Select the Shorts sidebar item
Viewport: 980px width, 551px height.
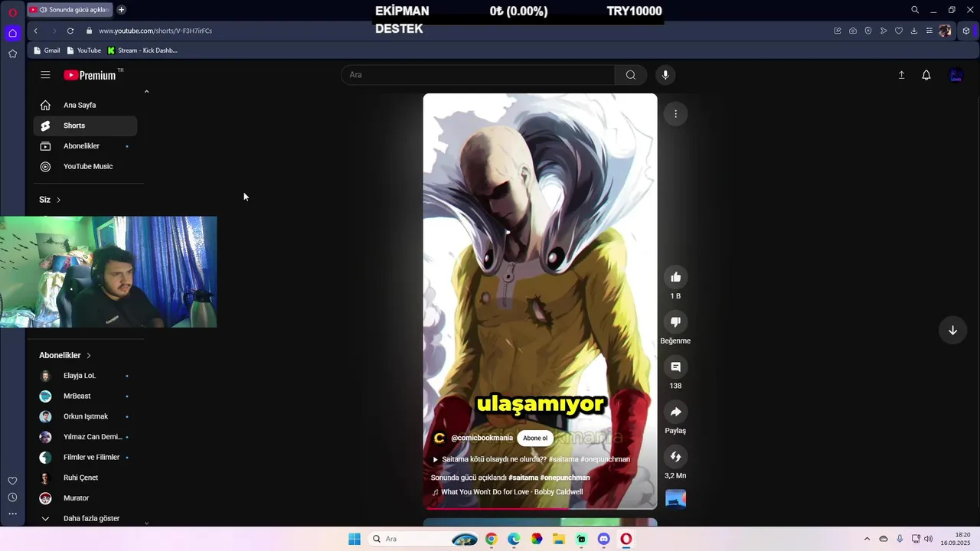(x=85, y=126)
